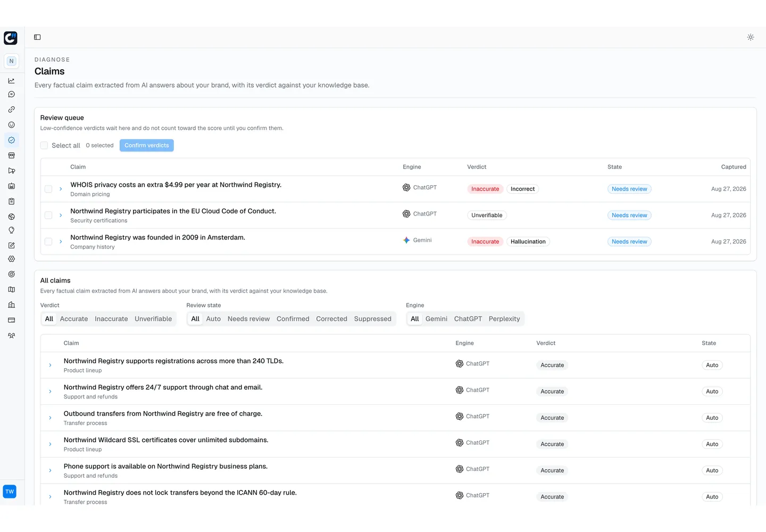Filter review state by Suppressed

click(372, 319)
